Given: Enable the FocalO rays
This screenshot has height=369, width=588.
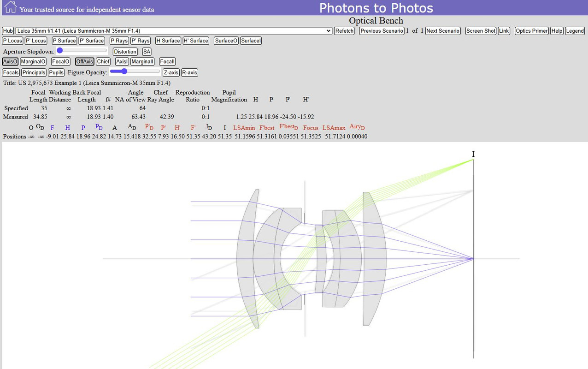Looking at the screenshot, I should point(61,61).
